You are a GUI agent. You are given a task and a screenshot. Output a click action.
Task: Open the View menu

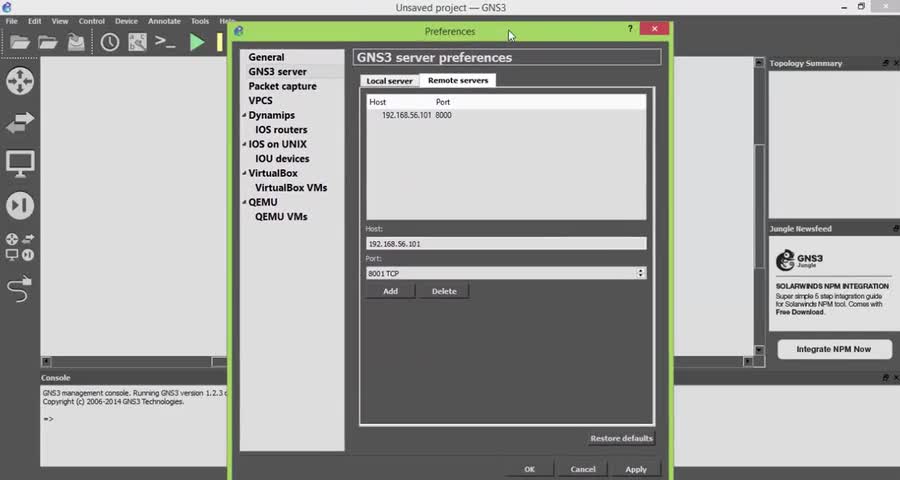pyautogui.click(x=60, y=21)
